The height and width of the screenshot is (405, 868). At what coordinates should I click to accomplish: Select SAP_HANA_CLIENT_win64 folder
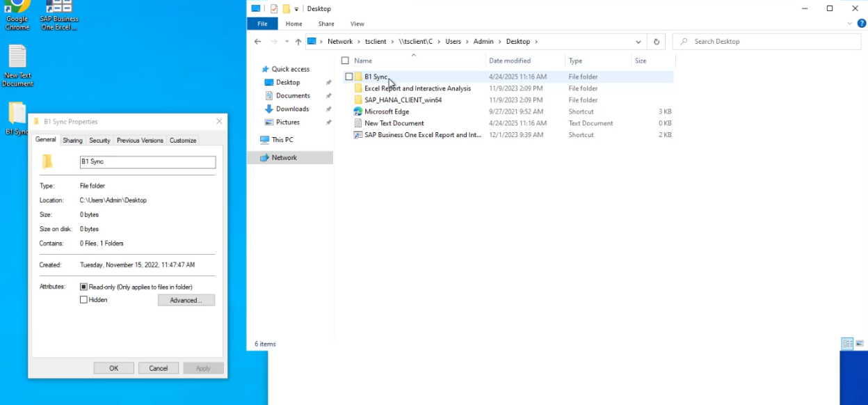coord(403,100)
